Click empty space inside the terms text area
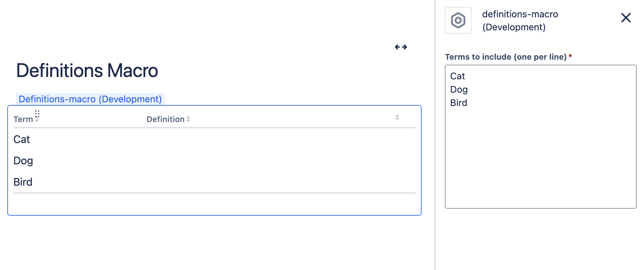 pos(540,160)
